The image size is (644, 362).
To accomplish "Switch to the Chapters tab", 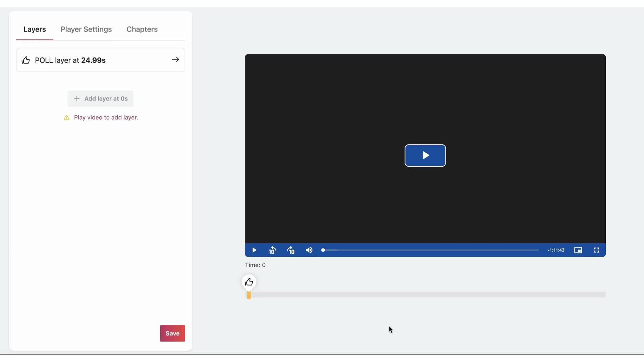I will (142, 29).
